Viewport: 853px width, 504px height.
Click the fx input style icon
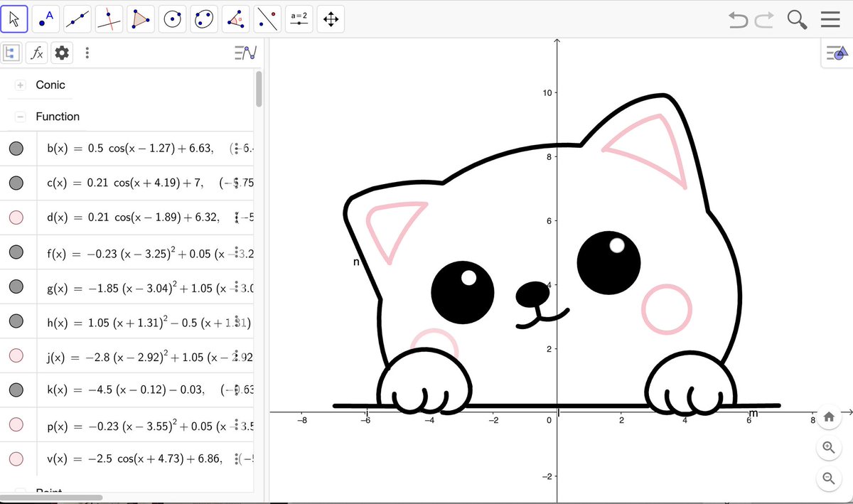pyautogui.click(x=36, y=53)
